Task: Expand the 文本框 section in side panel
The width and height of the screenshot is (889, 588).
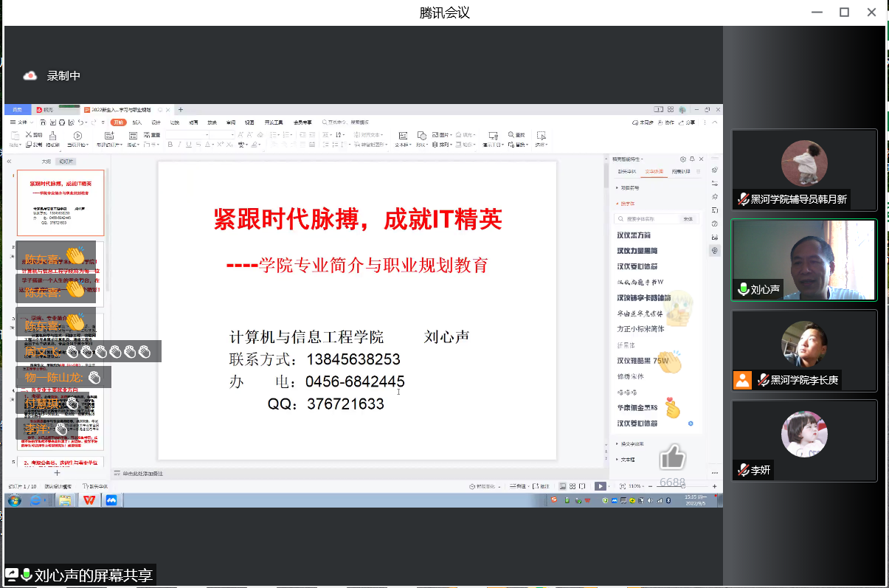Action: click(627, 460)
